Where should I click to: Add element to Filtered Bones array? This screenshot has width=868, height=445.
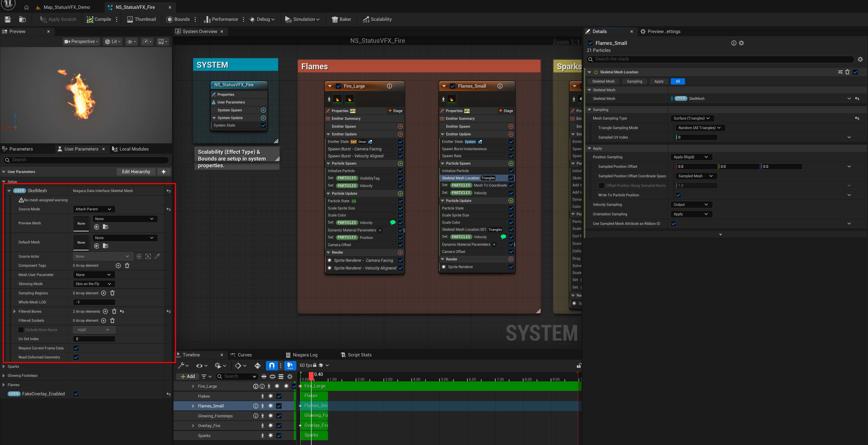105,312
